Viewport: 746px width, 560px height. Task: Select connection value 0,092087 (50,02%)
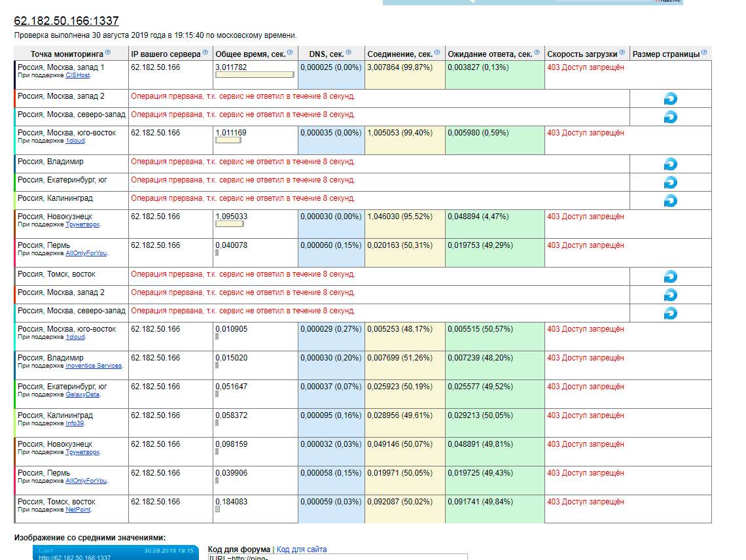[x=400, y=502]
